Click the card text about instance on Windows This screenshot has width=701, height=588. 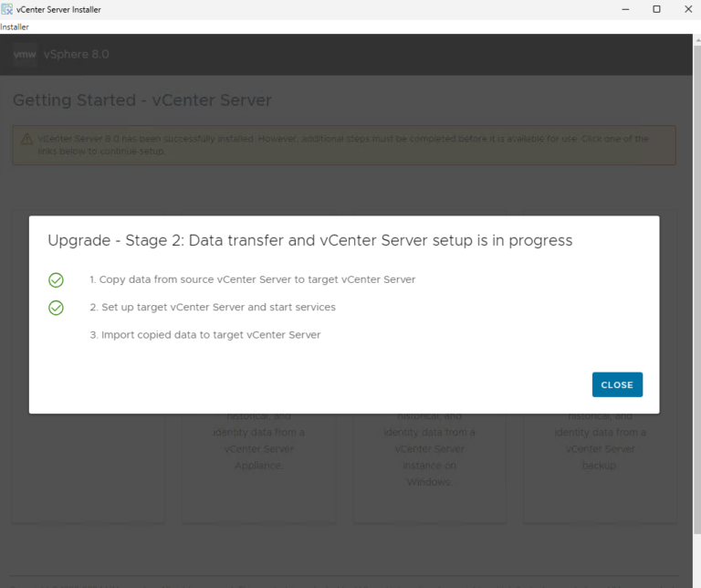[x=429, y=449]
